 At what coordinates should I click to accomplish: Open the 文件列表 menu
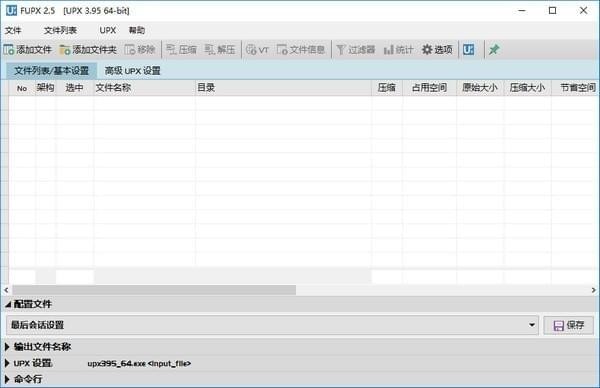60,30
